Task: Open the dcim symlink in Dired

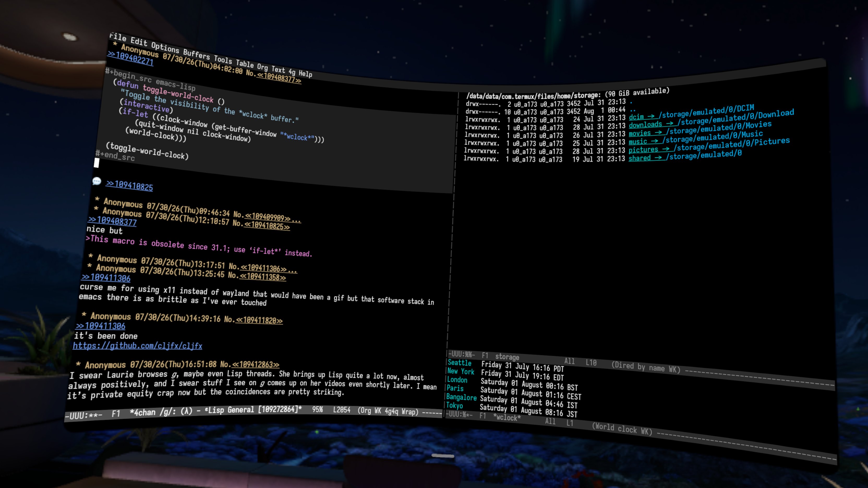Action: (636, 117)
